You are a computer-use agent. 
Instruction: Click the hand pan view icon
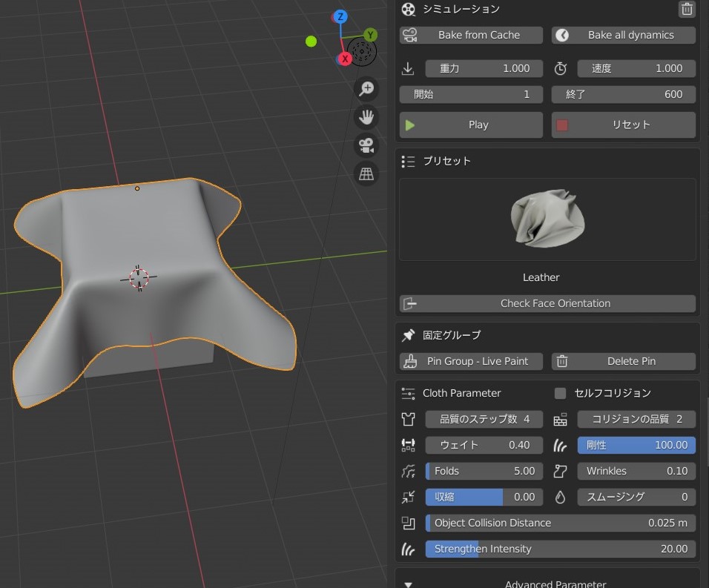[x=366, y=116]
